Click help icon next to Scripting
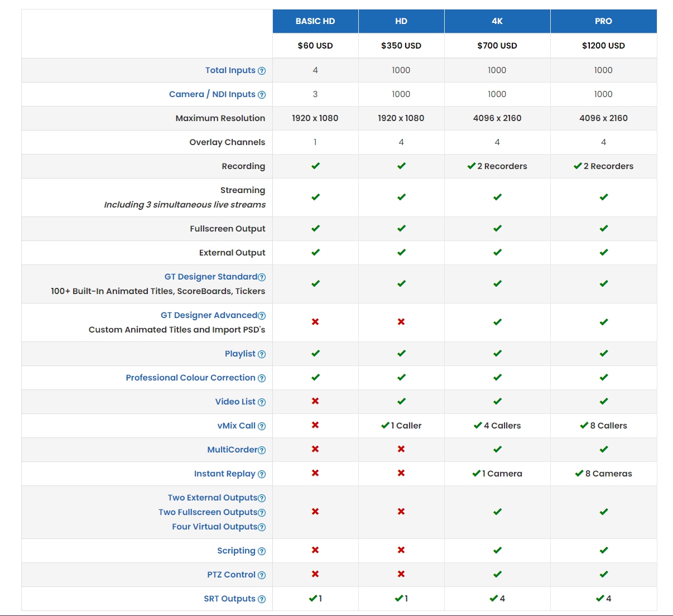This screenshot has width=673, height=616. [x=262, y=551]
